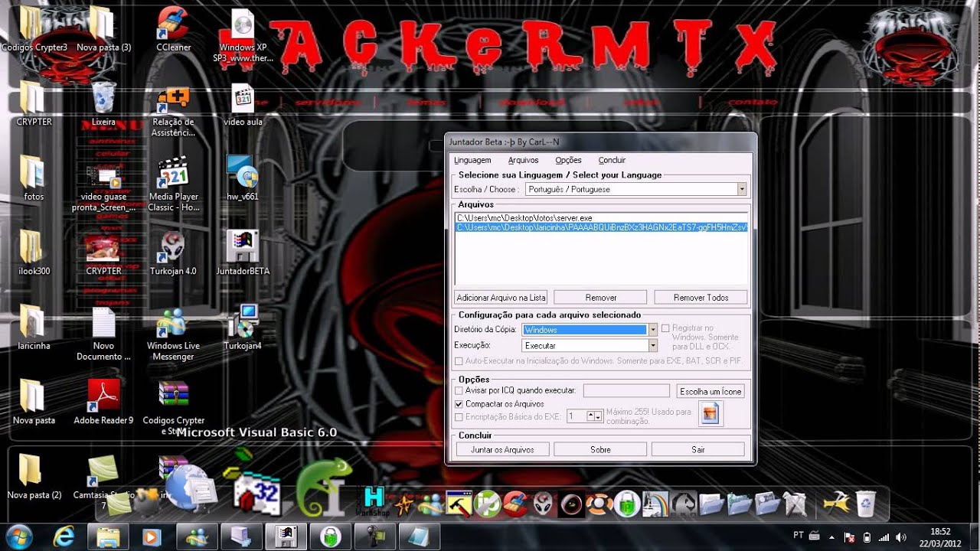This screenshot has height=551, width=980.
Task: Select the video aula desktop file
Action: (x=243, y=103)
